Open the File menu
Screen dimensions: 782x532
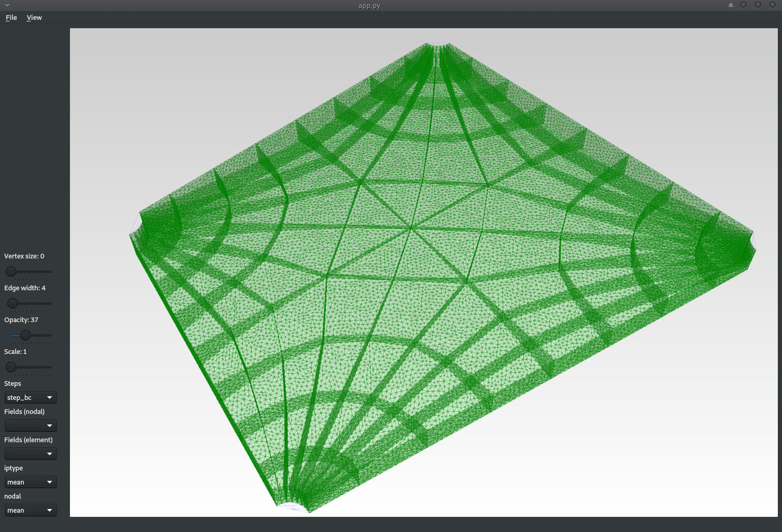[11, 18]
